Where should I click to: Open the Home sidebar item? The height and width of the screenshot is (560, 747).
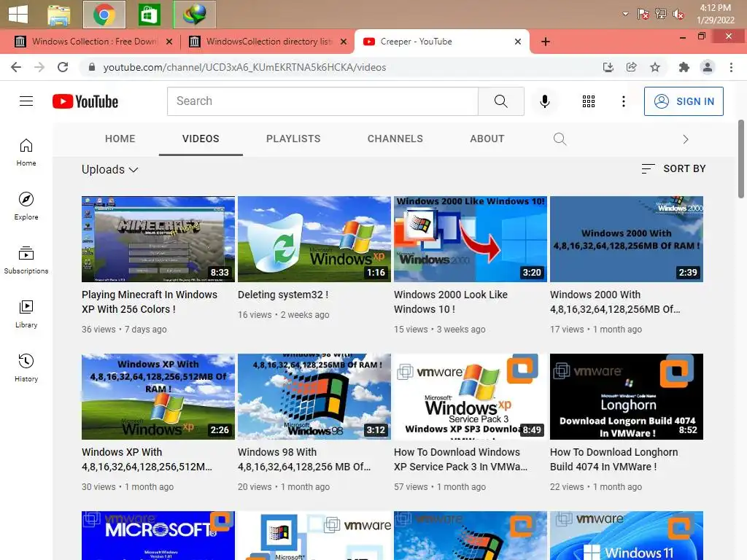26,152
